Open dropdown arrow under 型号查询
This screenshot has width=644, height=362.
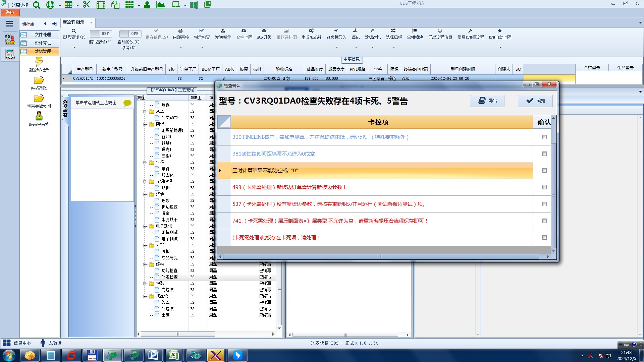[74, 48]
